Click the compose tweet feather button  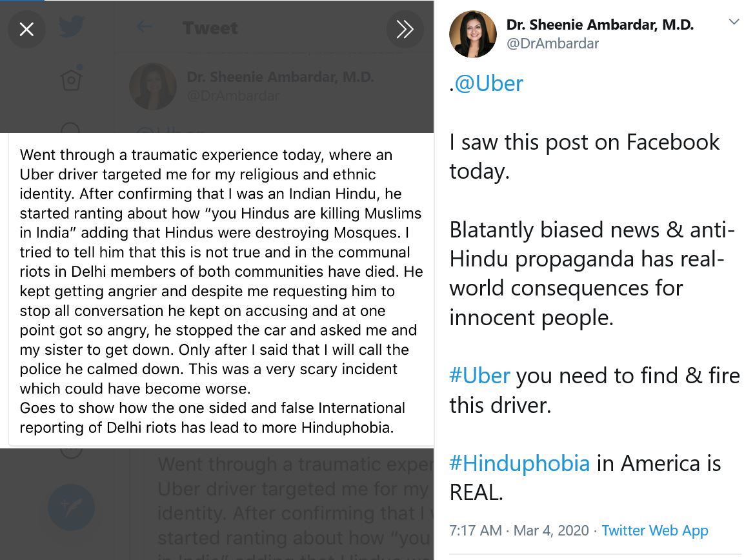[x=71, y=507]
